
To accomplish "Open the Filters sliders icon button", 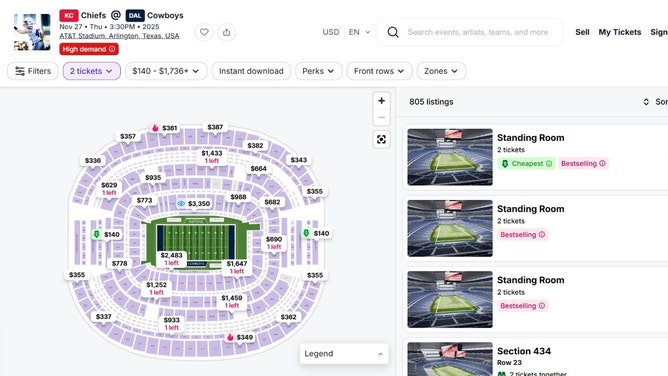I will [33, 71].
